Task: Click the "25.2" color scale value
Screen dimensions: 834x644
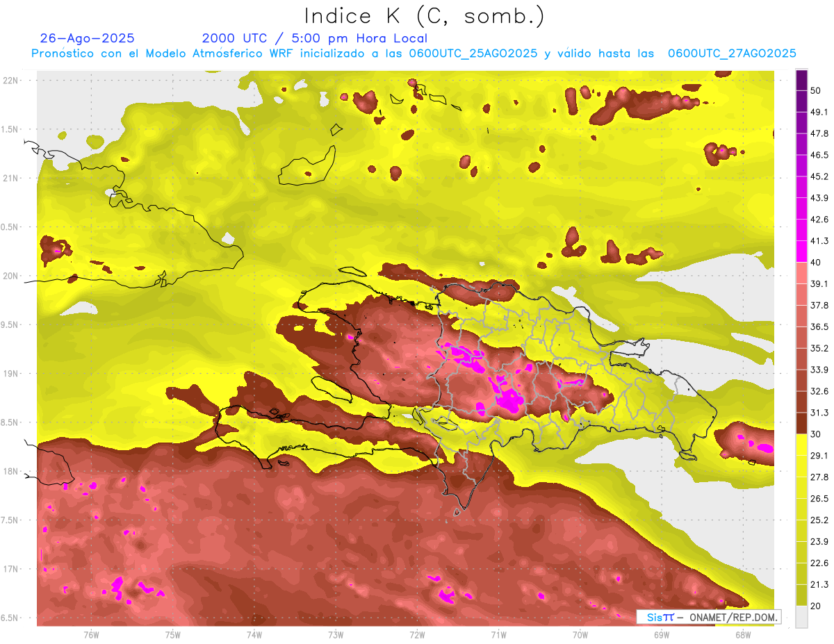Action: (x=819, y=520)
